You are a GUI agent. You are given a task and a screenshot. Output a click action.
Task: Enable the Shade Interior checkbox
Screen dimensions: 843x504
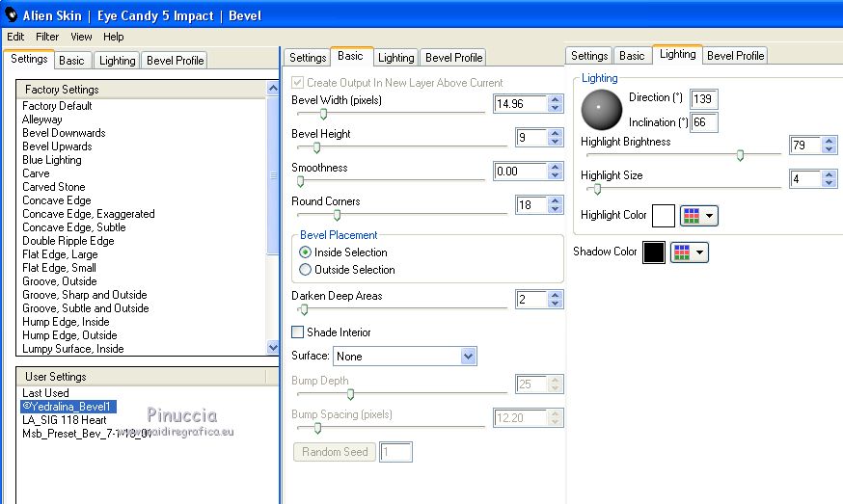pos(297,332)
